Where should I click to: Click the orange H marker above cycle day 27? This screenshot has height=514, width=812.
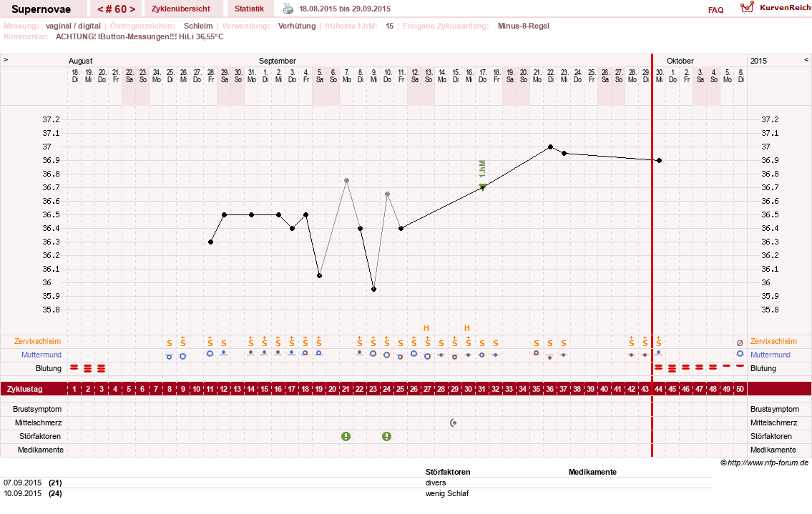point(426,328)
